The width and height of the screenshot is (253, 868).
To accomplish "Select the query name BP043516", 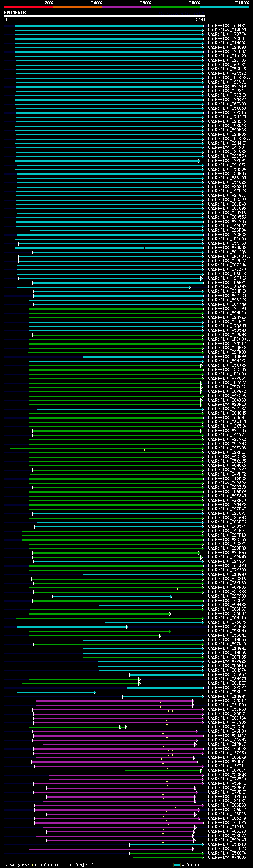I will click(15, 13).
